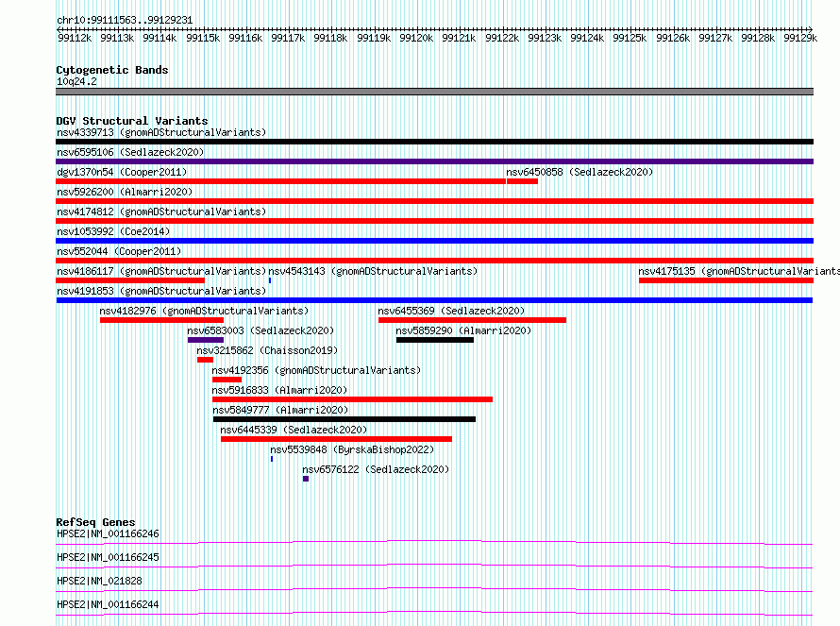
Task: Click the purple bar of nsv6595106
Action: (434, 161)
